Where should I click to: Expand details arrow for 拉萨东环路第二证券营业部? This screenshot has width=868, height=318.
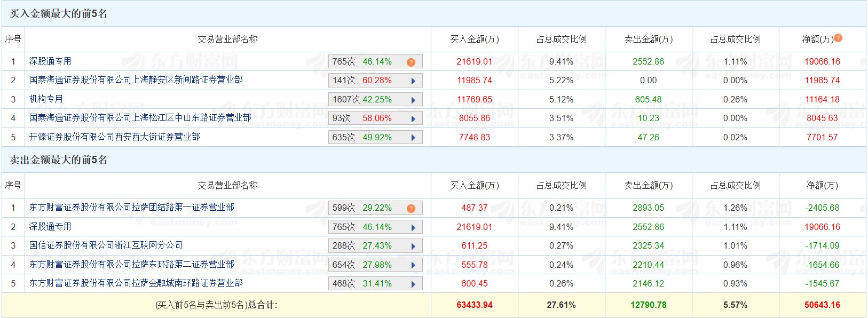point(413,266)
